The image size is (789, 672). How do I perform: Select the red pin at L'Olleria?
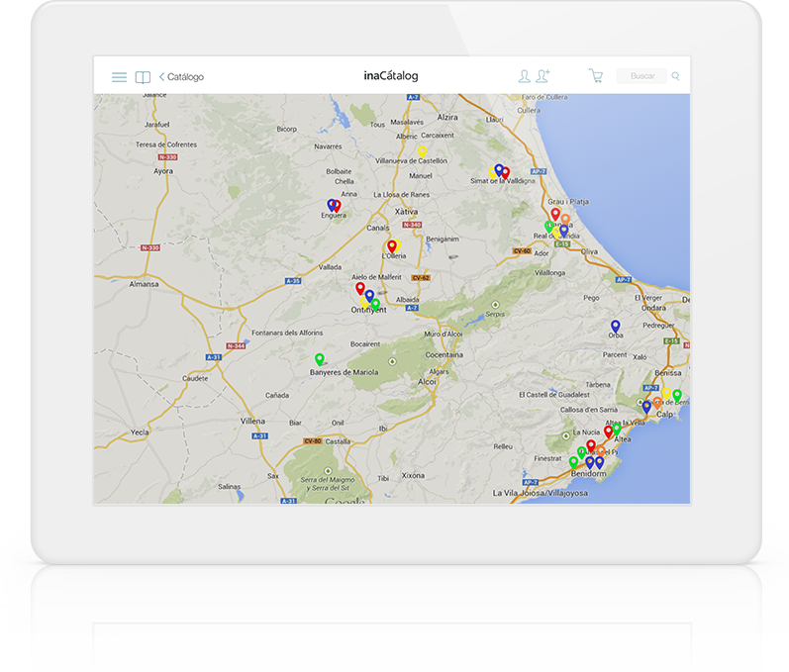point(391,245)
